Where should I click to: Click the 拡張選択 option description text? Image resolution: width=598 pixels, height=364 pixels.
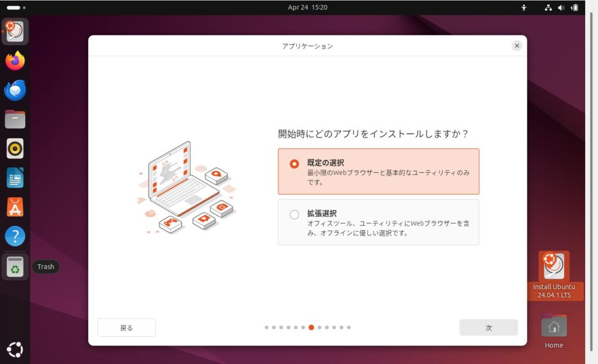[x=388, y=228]
